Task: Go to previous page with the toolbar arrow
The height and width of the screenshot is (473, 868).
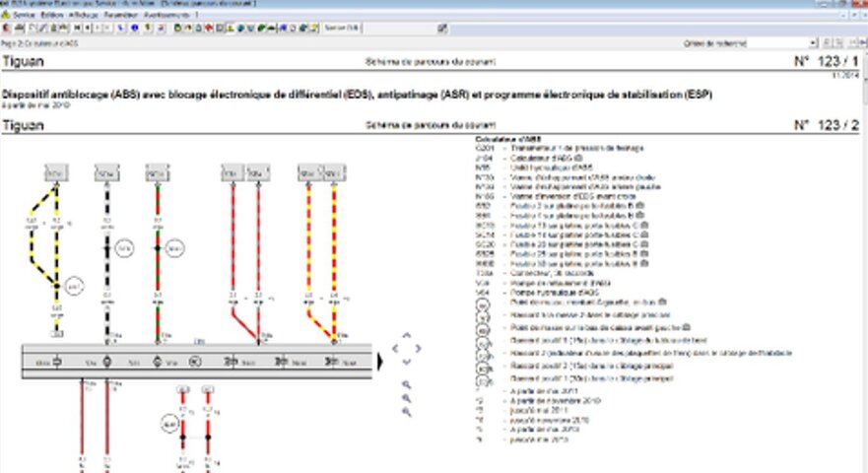Action: [87, 28]
